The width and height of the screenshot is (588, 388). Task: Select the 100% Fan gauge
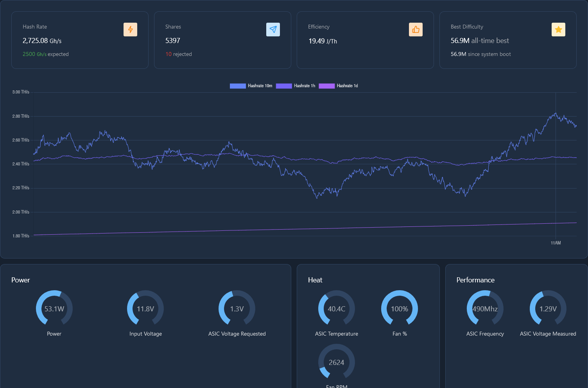(400, 309)
